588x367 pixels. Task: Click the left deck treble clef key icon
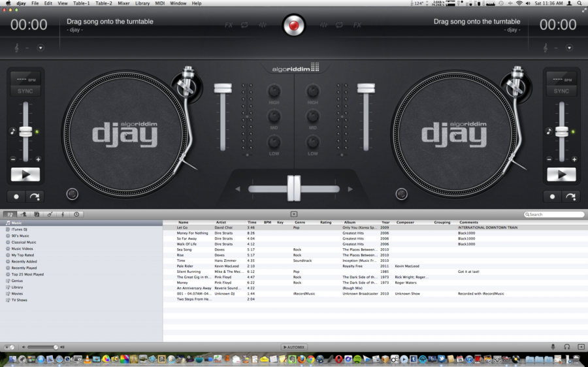17,48
